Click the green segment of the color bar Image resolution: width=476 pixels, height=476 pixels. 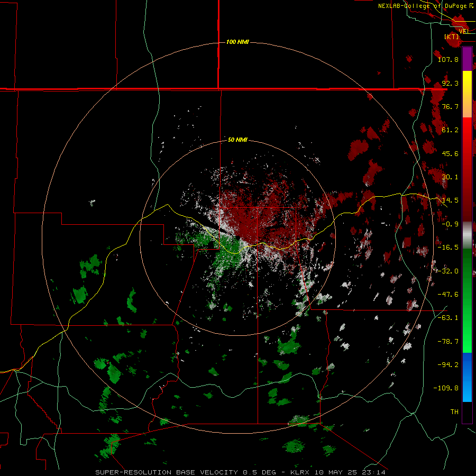467,300
